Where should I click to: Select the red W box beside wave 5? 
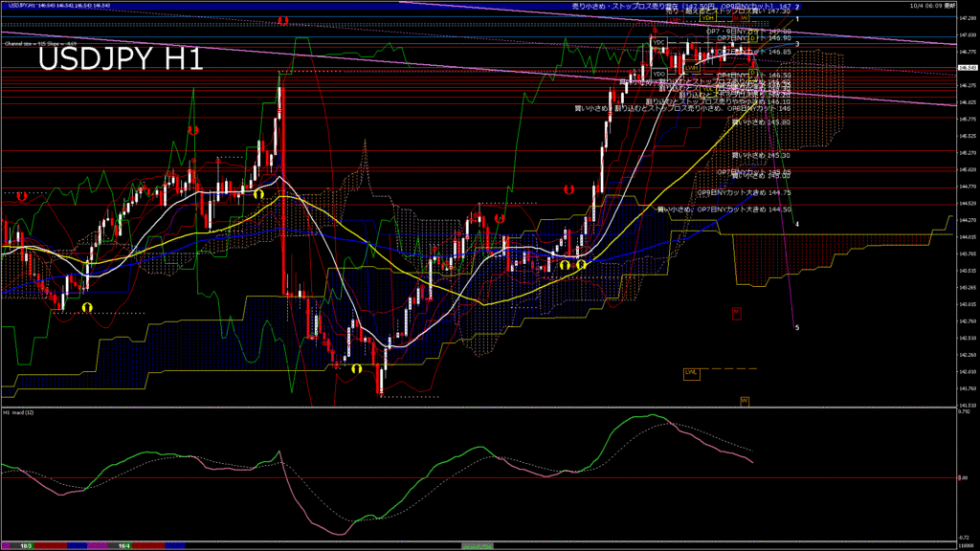pyautogui.click(x=736, y=312)
